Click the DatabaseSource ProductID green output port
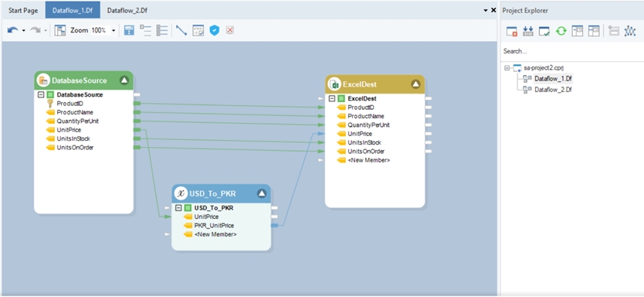 click(137, 103)
